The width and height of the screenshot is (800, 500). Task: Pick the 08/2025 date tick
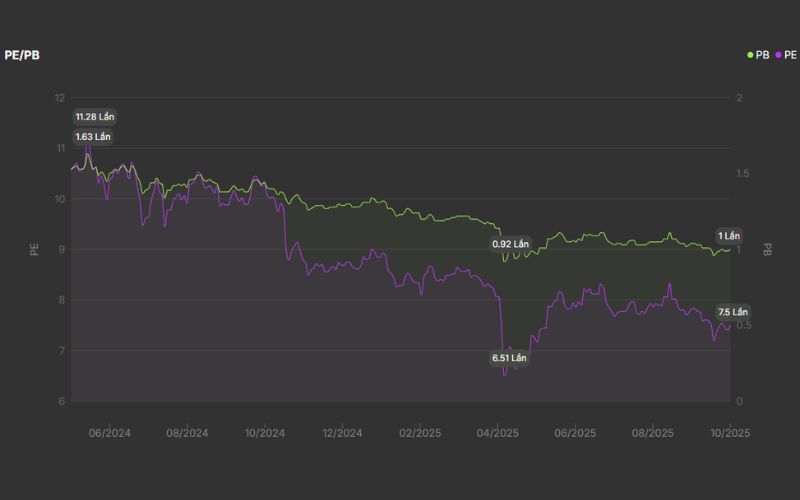pyautogui.click(x=652, y=433)
